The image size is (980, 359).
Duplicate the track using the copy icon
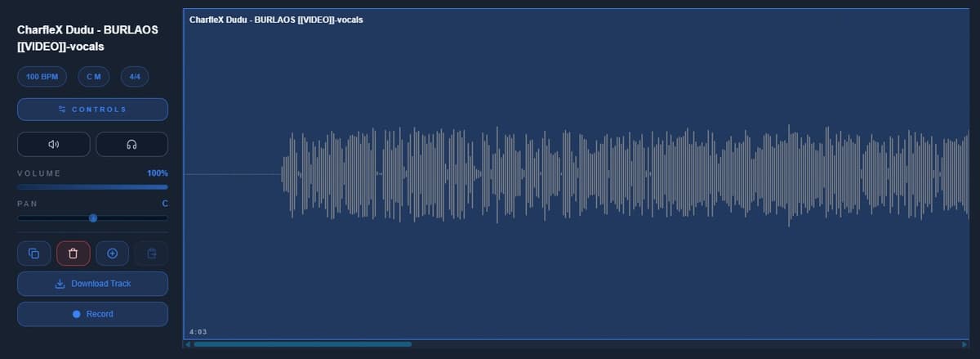[33, 254]
